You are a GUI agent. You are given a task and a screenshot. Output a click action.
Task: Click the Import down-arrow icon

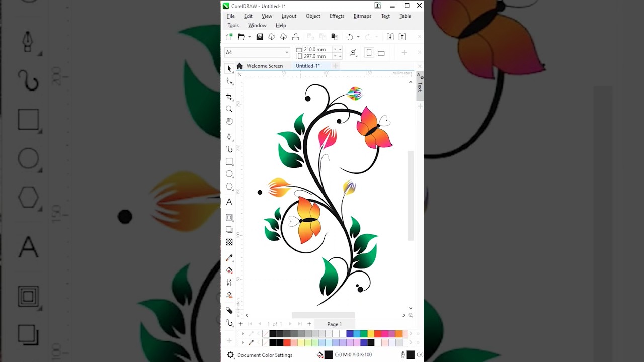tap(390, 37)
